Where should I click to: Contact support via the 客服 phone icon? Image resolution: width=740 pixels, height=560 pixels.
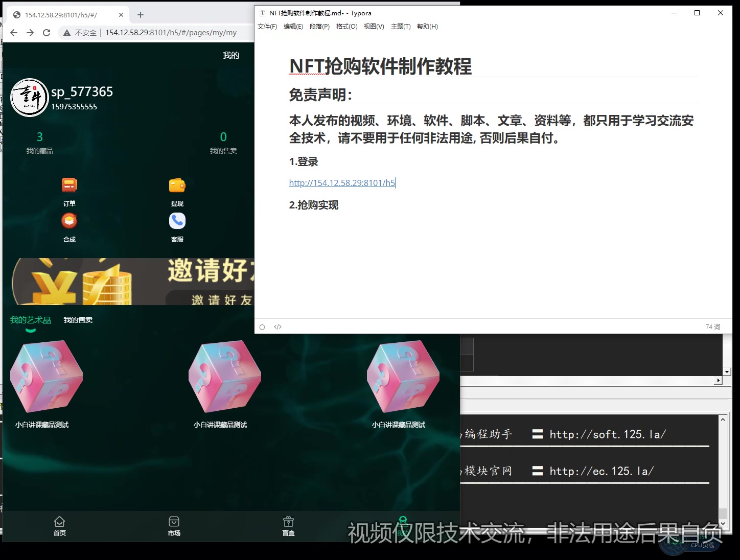coord(176,220)
